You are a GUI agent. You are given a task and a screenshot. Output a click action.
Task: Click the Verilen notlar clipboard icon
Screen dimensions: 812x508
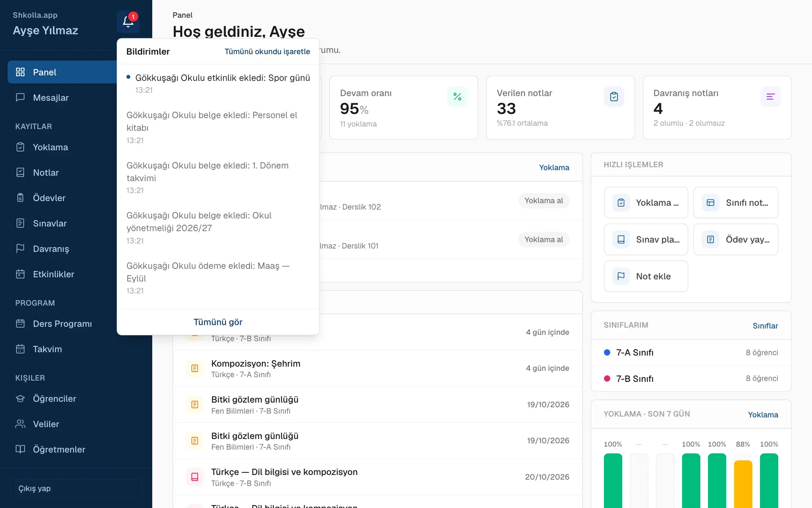click(614, 97)
